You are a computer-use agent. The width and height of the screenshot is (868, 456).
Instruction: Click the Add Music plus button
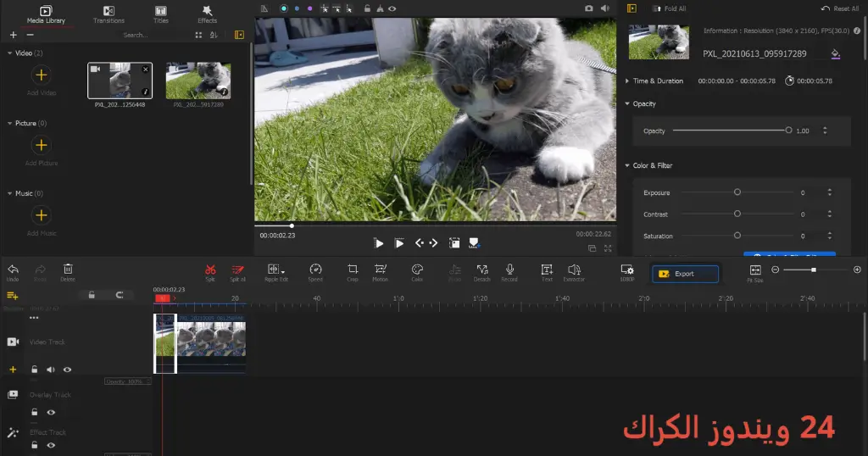point(41,215)
